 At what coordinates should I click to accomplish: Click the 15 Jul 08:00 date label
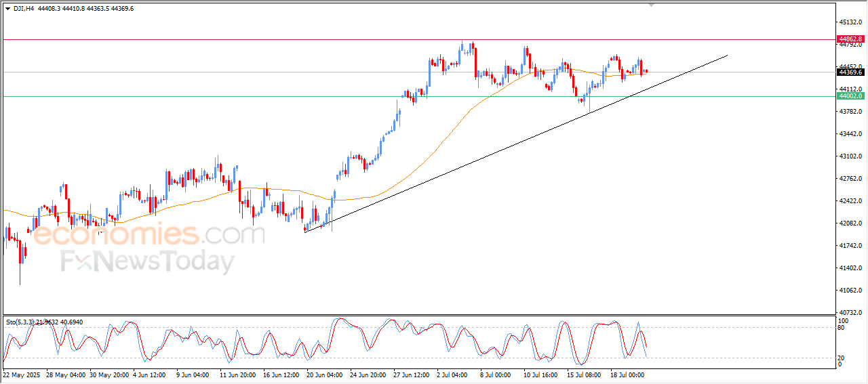click(x=585, y=375)
